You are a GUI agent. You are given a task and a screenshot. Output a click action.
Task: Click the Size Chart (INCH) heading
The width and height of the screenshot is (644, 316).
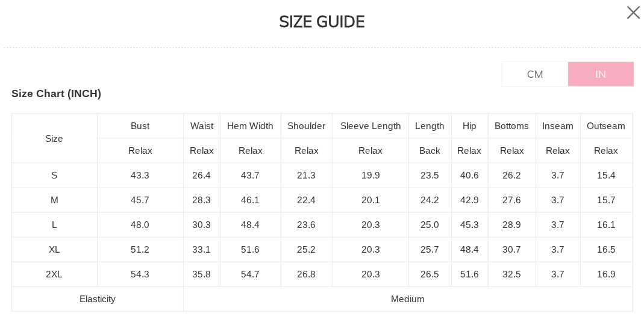[x=56, y=93]
